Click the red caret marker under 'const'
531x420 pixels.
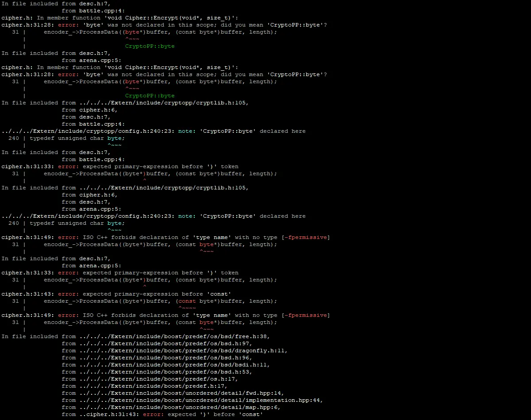pyautogui.click(x=187, y=308)
